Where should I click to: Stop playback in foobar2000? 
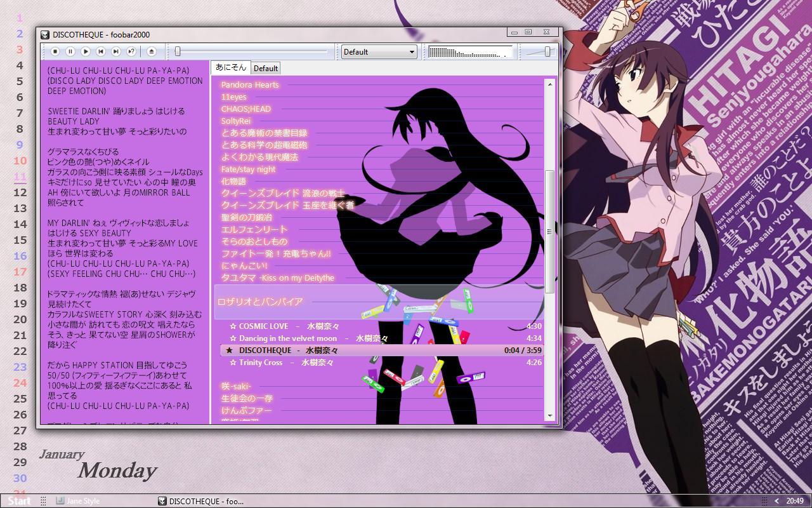[x=55, y=51]
